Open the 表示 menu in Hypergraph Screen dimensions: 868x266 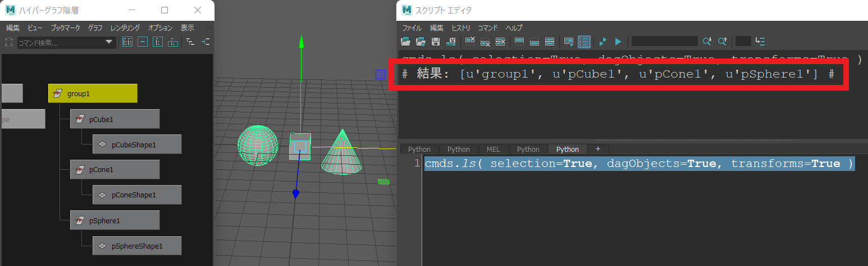(188, 28)
